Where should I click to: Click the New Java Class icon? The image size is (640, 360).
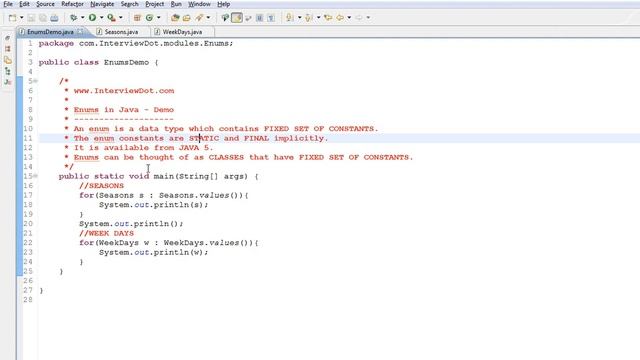click(x=149, y=18)
